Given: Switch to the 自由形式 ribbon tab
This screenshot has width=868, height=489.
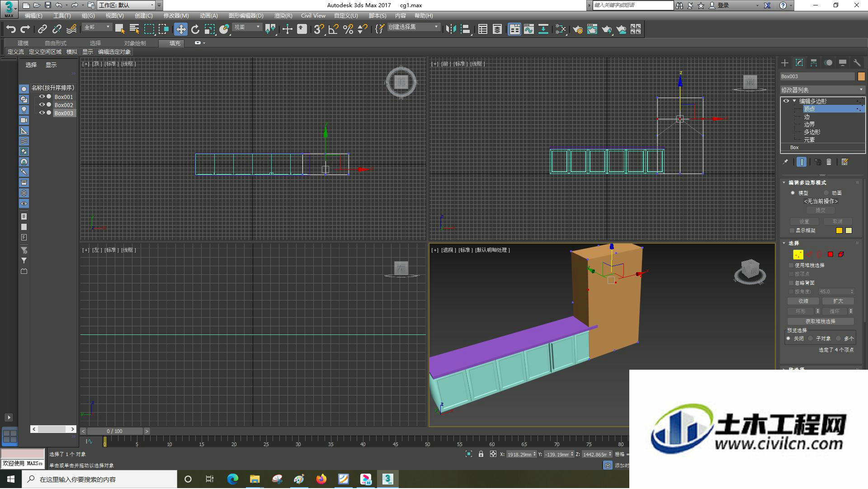Looking at the screenshot, I should pyautogui.click(x=55, y=43).
